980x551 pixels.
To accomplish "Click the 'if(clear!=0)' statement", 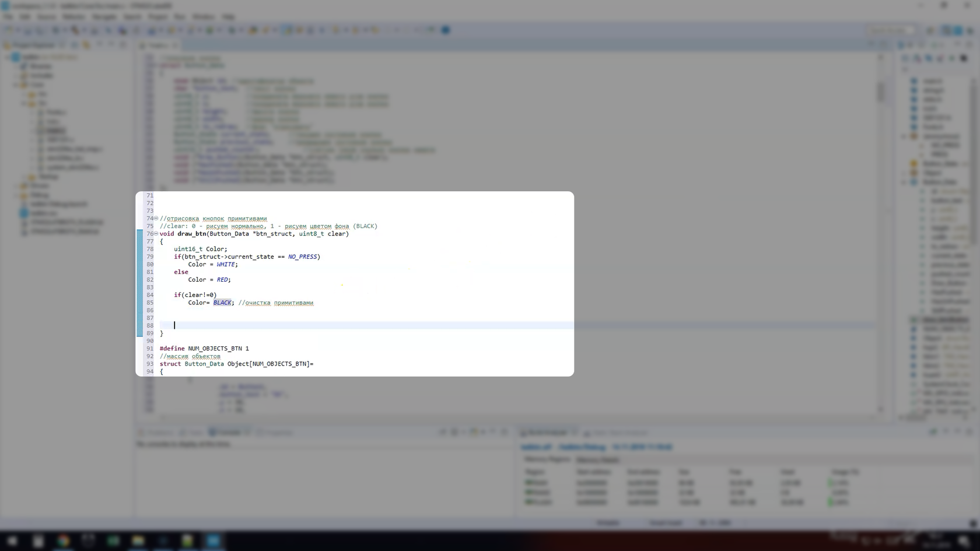I will 195,295.
